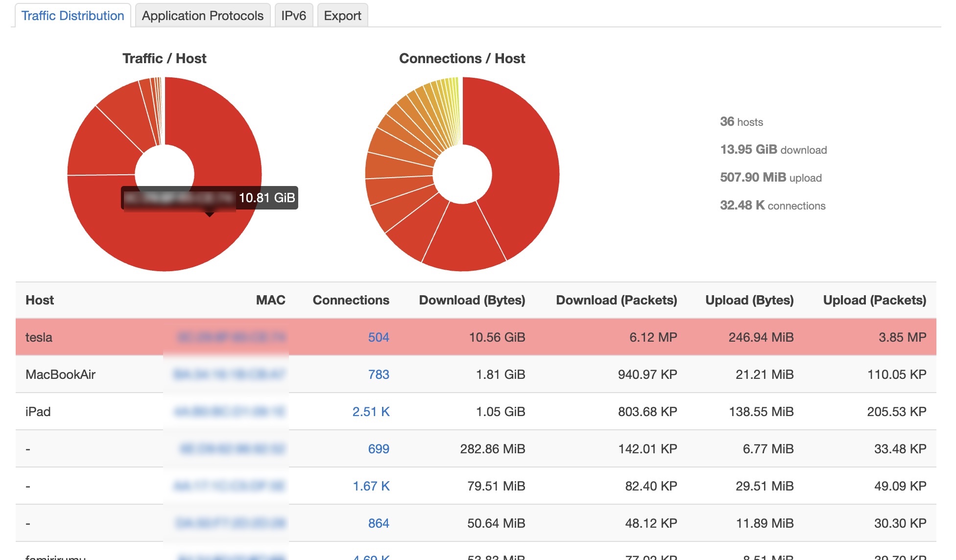Open tesla's 504 connections link
The image size is (956, 560).
pos(378,337)
